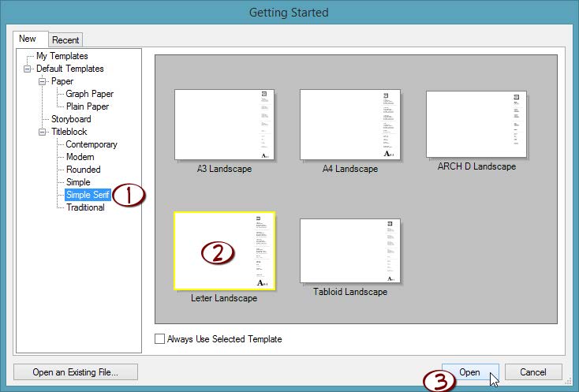Collapse the Titleblock tree node
The height and width of the screenshot is (392, 579).
tap(41, 132)
